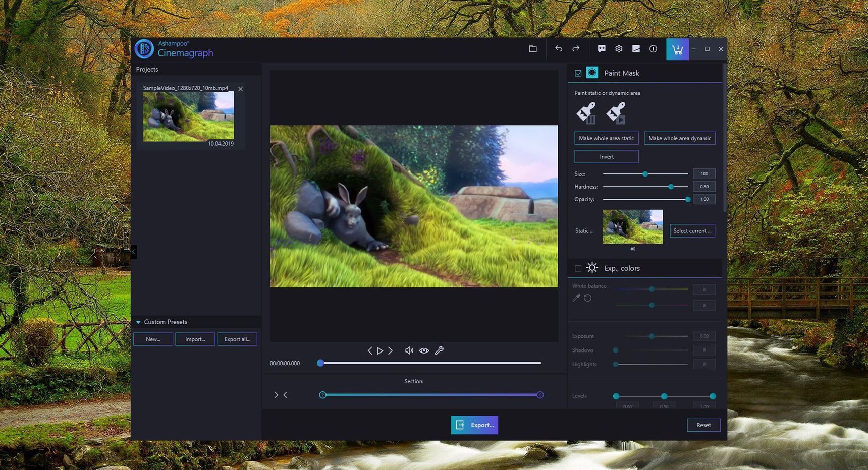Enable the Exp., colors checkbox
Image resolution: width=868 pixels, height=470 pixels.
pyautogui.click(x=578, y=268)
